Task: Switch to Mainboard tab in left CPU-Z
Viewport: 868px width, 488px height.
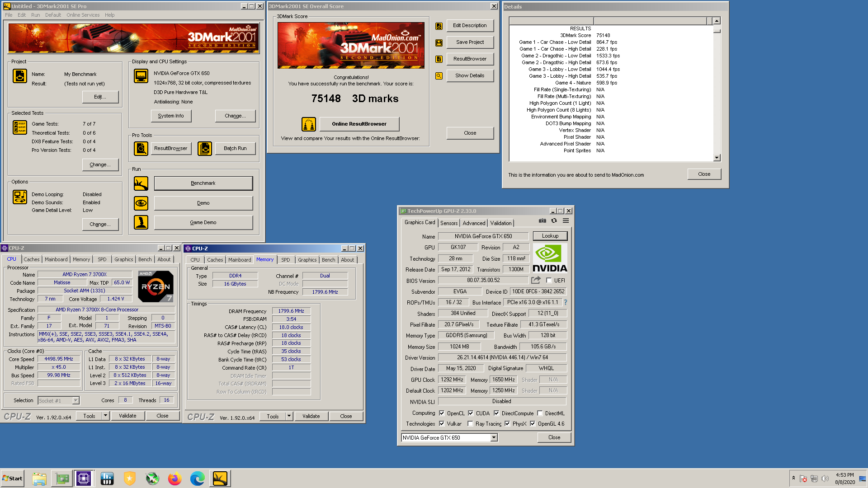Action: tap(56, 259)
